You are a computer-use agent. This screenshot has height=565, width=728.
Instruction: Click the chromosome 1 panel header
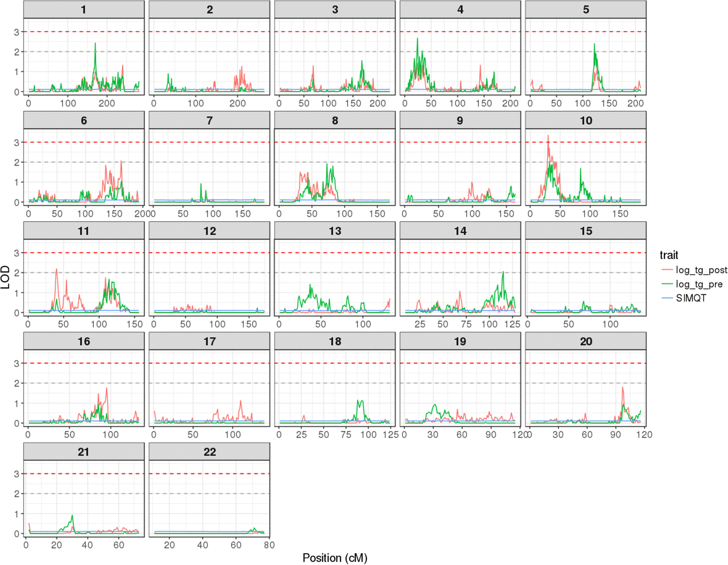tap(84, 9)
